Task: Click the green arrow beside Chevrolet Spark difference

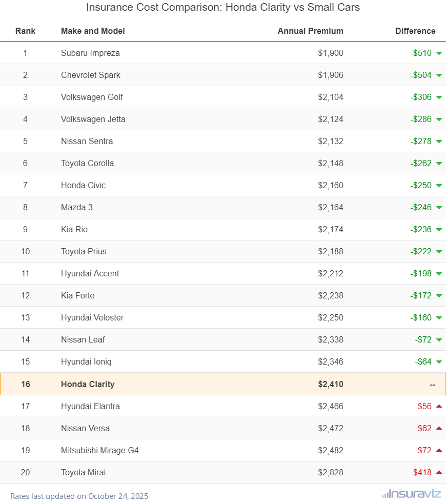Action: coord(439,75)
